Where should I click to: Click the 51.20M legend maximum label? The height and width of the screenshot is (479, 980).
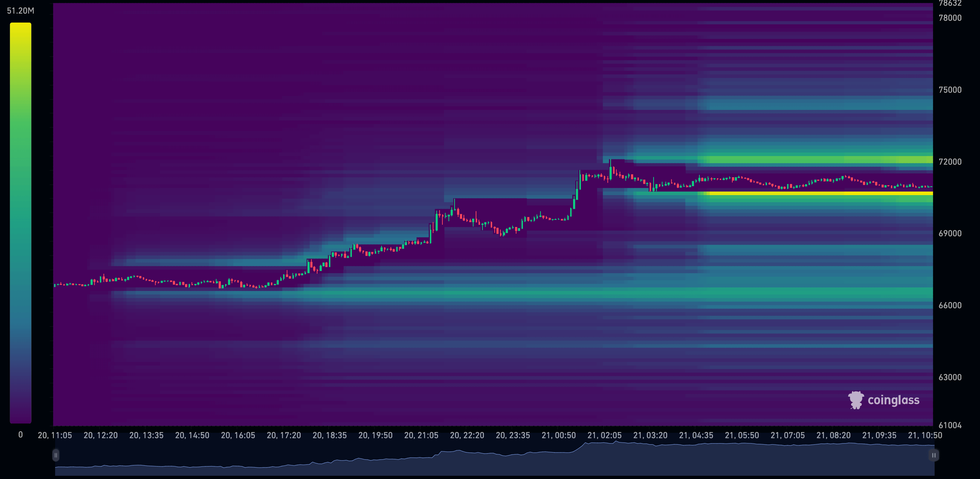20,11
